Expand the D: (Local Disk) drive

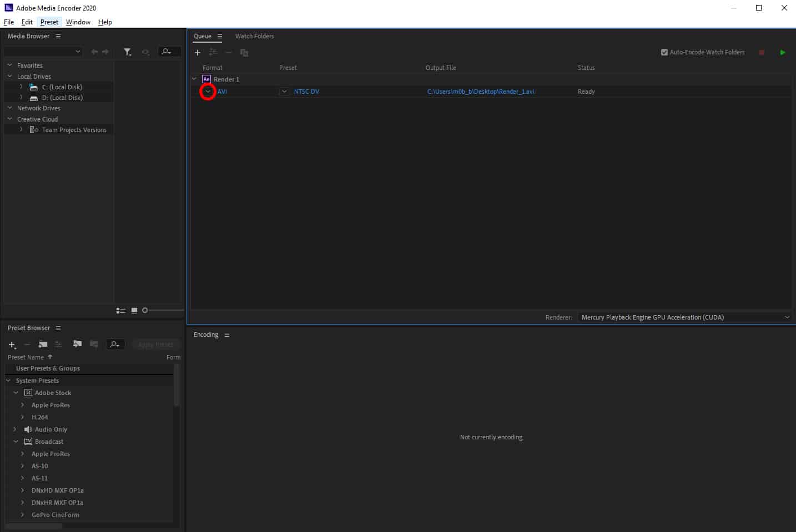pos(22,97)
